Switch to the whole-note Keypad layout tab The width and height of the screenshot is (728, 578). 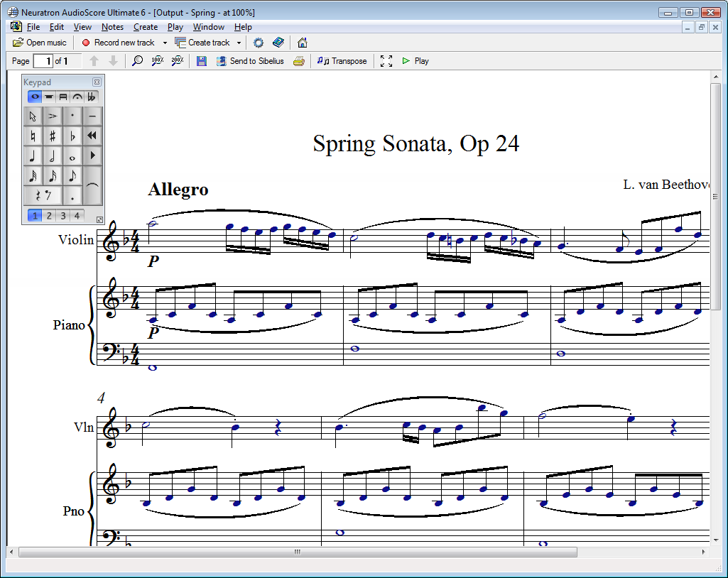tap(35, 97)
